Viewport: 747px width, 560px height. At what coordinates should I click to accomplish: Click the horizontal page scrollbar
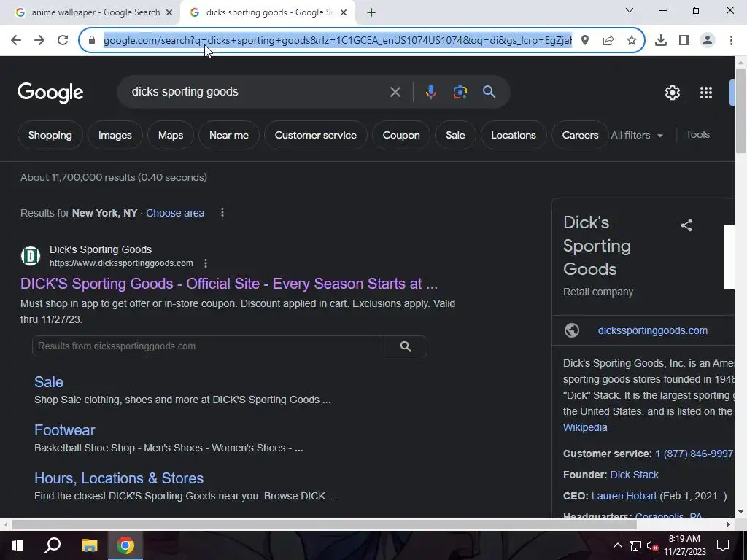click(x=324, y=524)
